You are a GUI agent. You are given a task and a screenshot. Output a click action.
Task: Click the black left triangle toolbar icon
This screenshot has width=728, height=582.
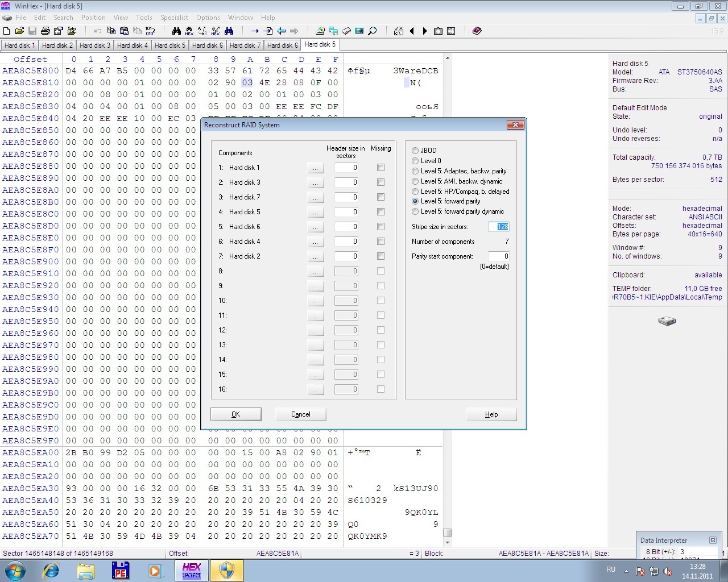412,31
